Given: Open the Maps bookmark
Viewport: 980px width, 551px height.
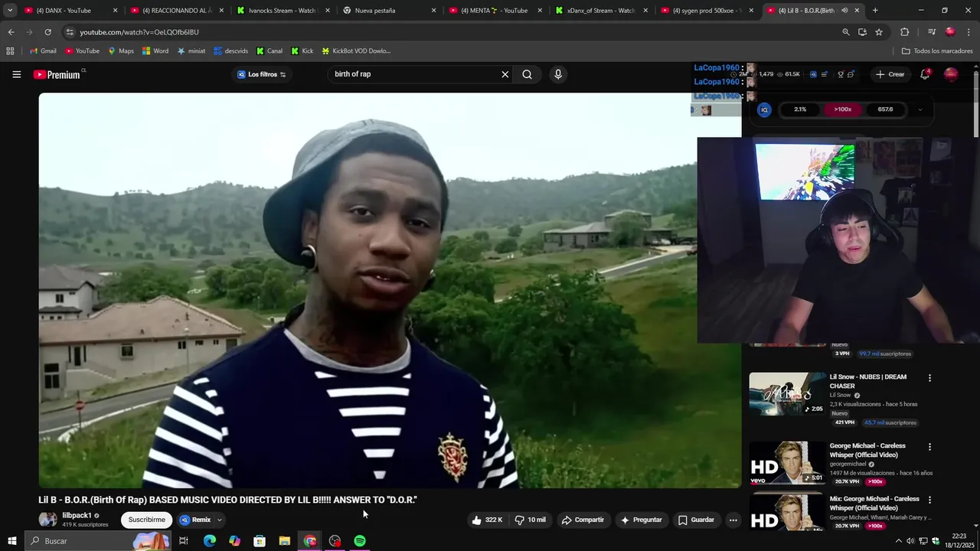Looking at the screenshot, I should click(x=121, y=51).
